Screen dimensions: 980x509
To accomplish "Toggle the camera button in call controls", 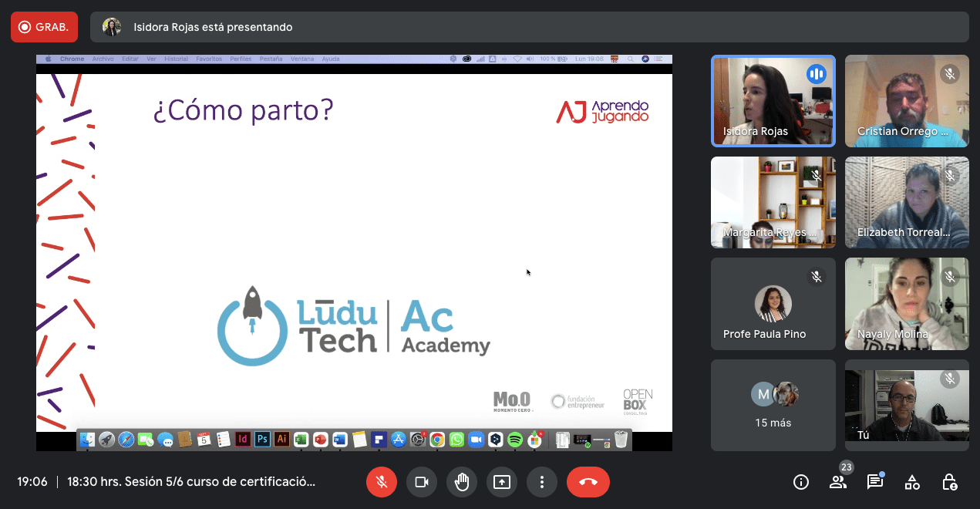I will tap(422, 482).
